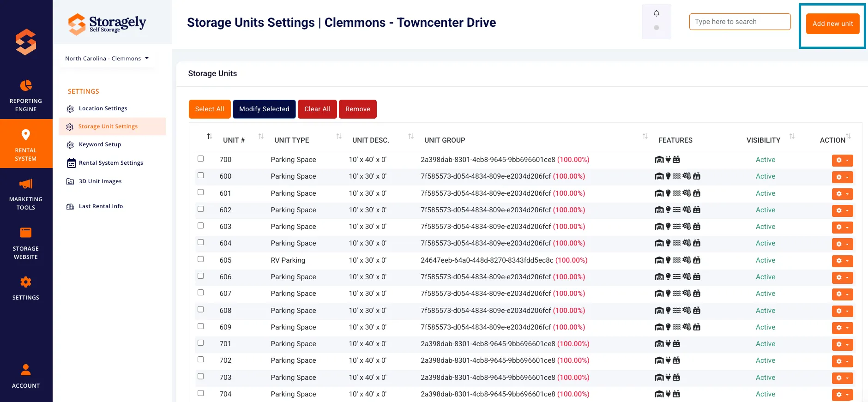Click the feature icons for unit 700
868x402 pixels.
pos(667,160)
